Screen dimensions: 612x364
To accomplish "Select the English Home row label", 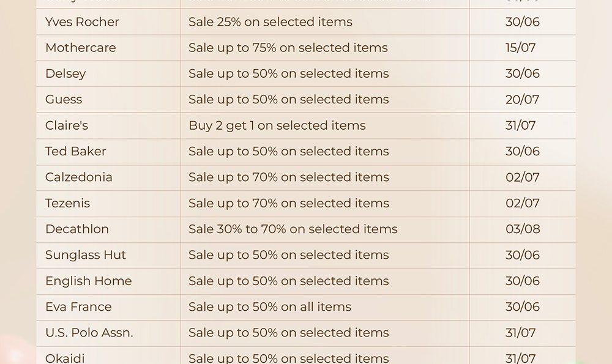I will [89, 281].
